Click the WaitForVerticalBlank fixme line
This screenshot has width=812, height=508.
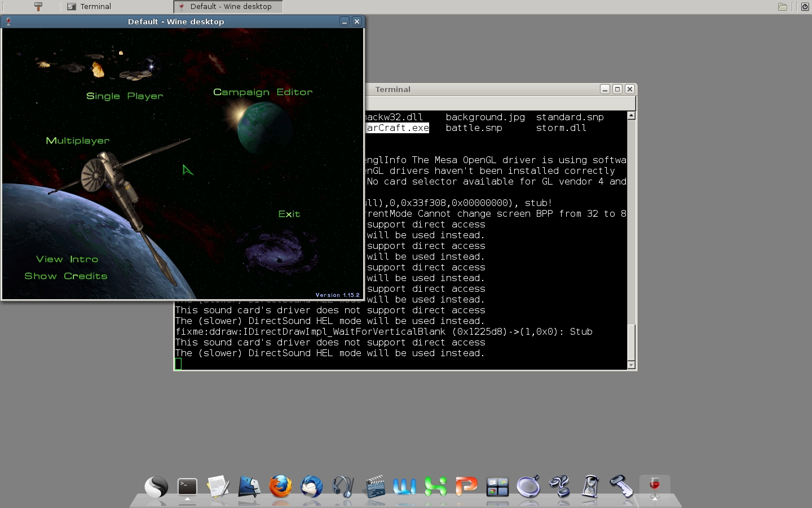[384, 332]
